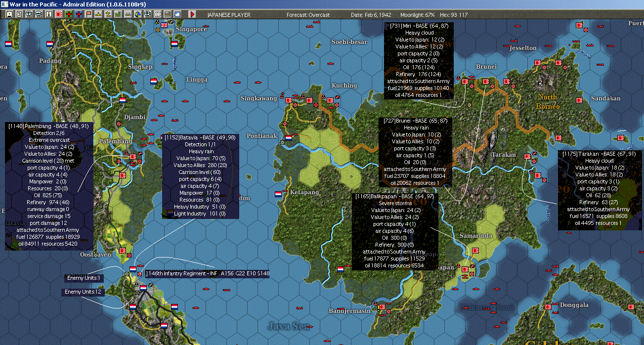
Task: Click the Dutch flag marker near Ketapang
Action: [278, 193]
